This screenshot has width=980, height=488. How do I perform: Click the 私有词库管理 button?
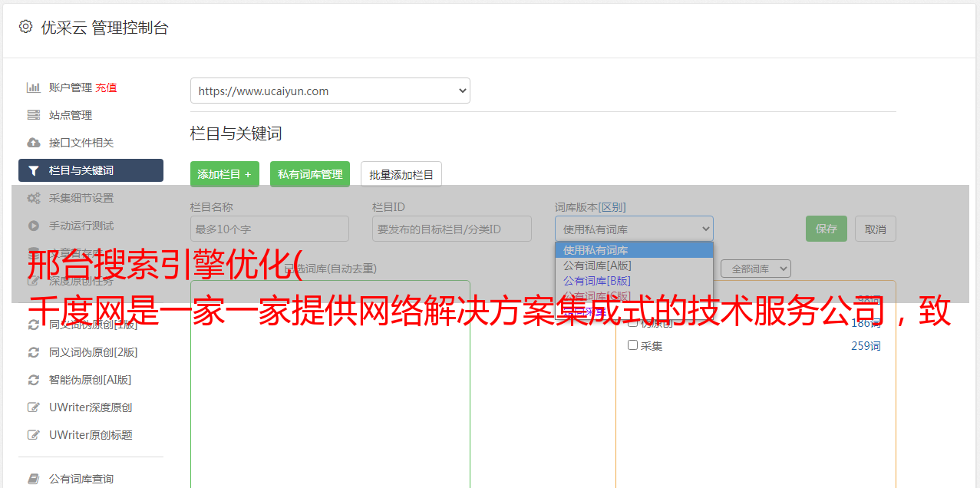coord(310,174)
